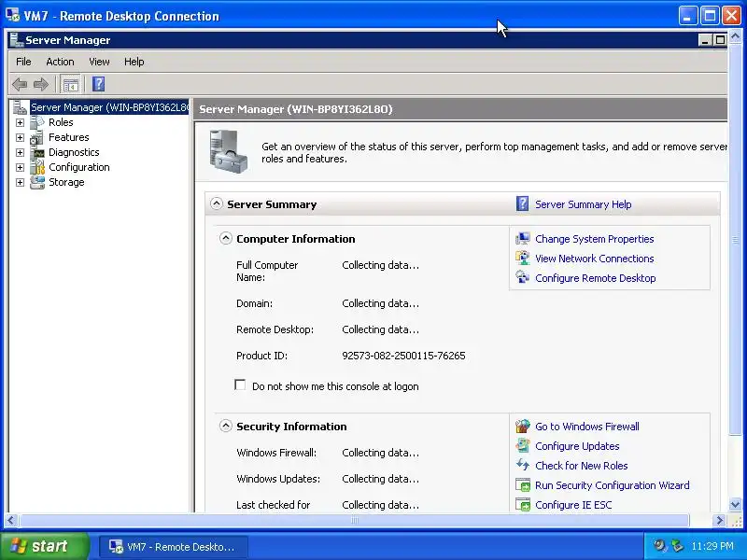Viewport: 747px width, 560px height.
Task: Click the Configure Remote Desktop icon
Action: (523, 277)
